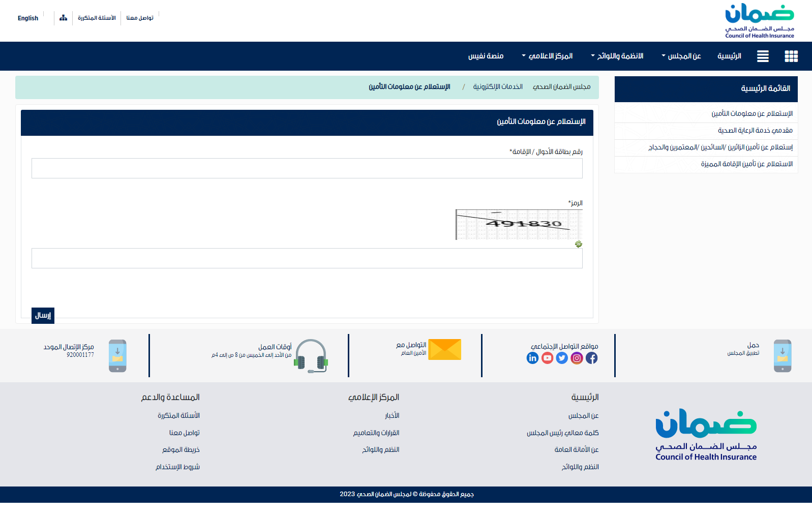Open the Twitter social icon
Screen dimensions: 812x517
click(x=562, y=358)
